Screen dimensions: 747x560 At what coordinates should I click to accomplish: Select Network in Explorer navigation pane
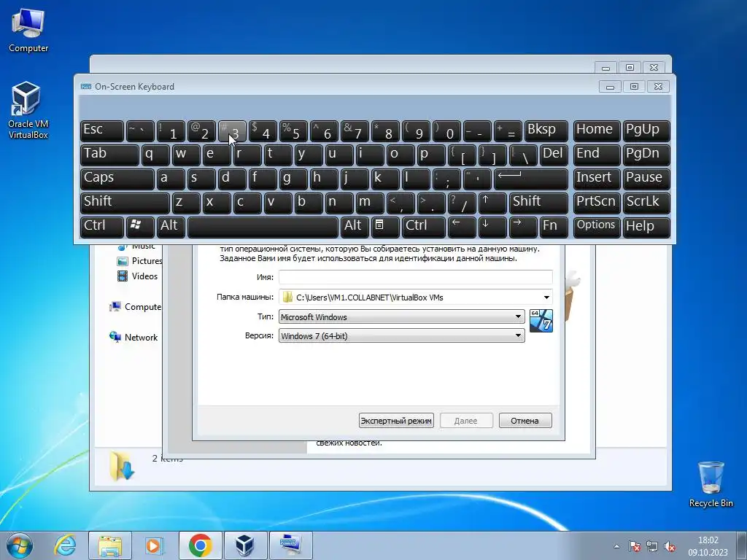pos(134,337)
